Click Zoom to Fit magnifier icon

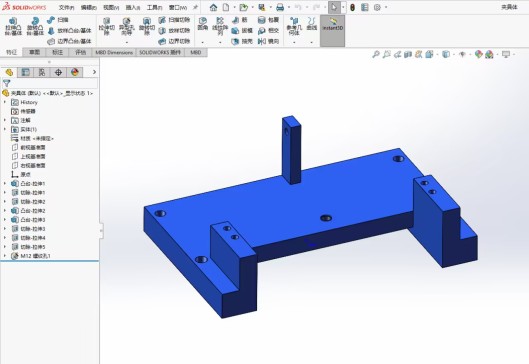click(x=376, y=54)
